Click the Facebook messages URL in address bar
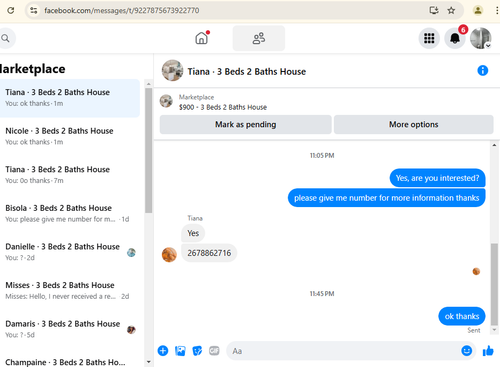500x367 pixels. point(122,11)
